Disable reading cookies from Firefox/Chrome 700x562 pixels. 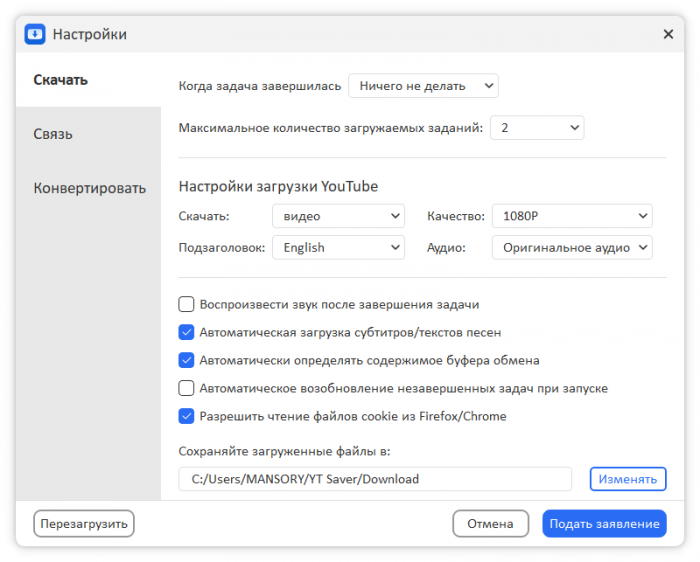tap(186, 416)
